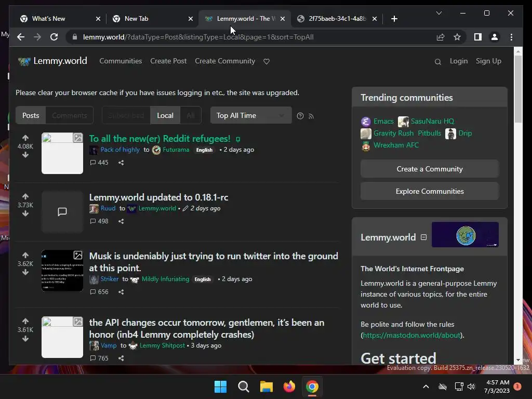Go to the Lemmy.world home logo
The width and height of the screenshot is (532, 399).
point(52,61)
